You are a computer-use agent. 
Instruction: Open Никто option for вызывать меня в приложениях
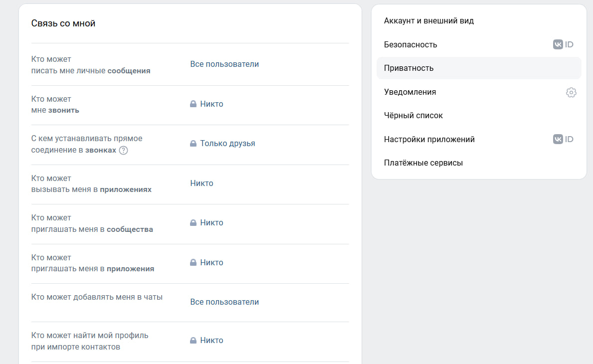201,183
